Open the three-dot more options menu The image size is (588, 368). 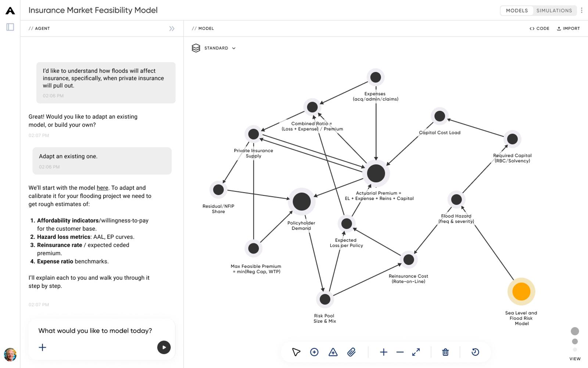coord(581,10)
